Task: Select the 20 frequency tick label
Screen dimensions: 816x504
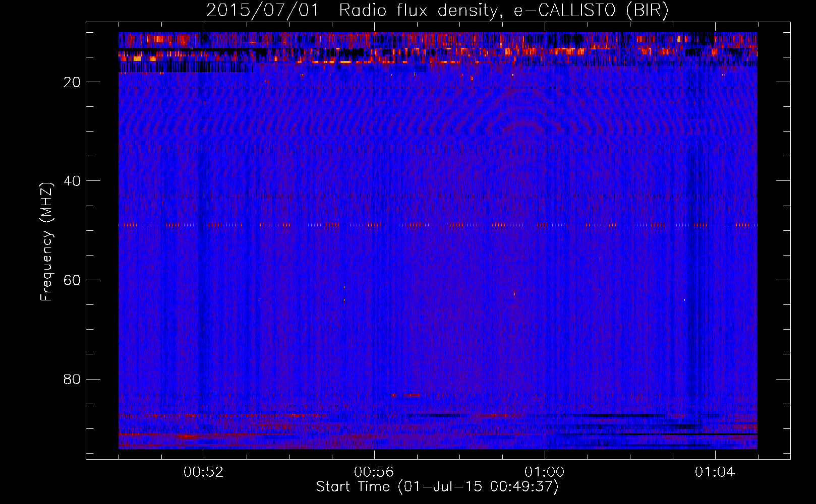Action: point(72,82)
